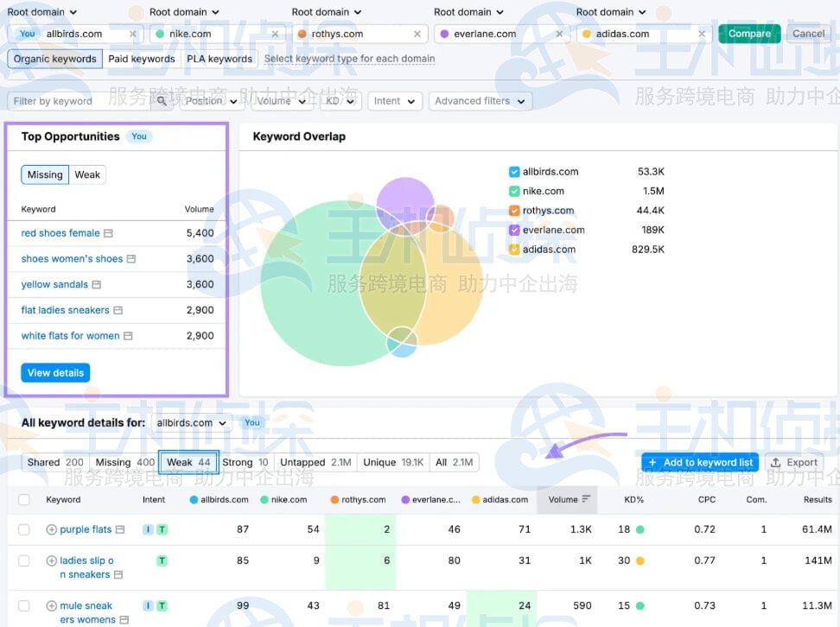Remove adidas.com from the comparison
Viewport: 840px width, 627px height.
(702, 34)
